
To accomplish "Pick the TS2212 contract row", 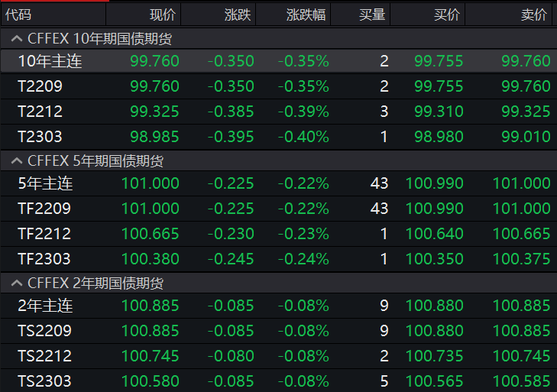I will [x=44, y=356].
